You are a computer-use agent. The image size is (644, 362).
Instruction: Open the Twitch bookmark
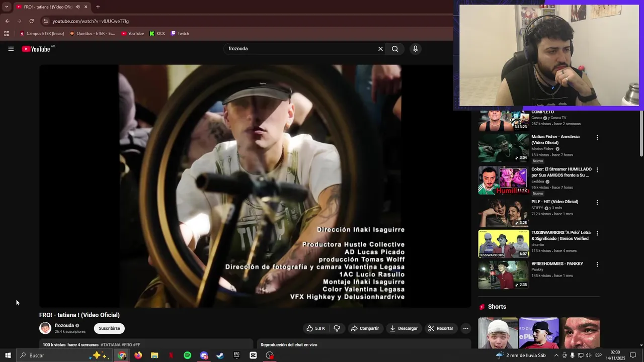pyautogui.click(x=180, y=34)
